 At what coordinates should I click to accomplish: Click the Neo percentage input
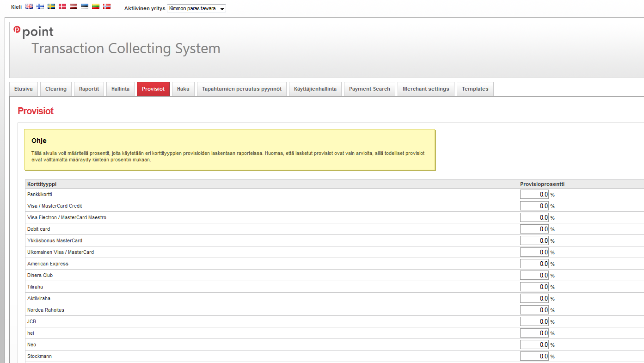(534, 345)
